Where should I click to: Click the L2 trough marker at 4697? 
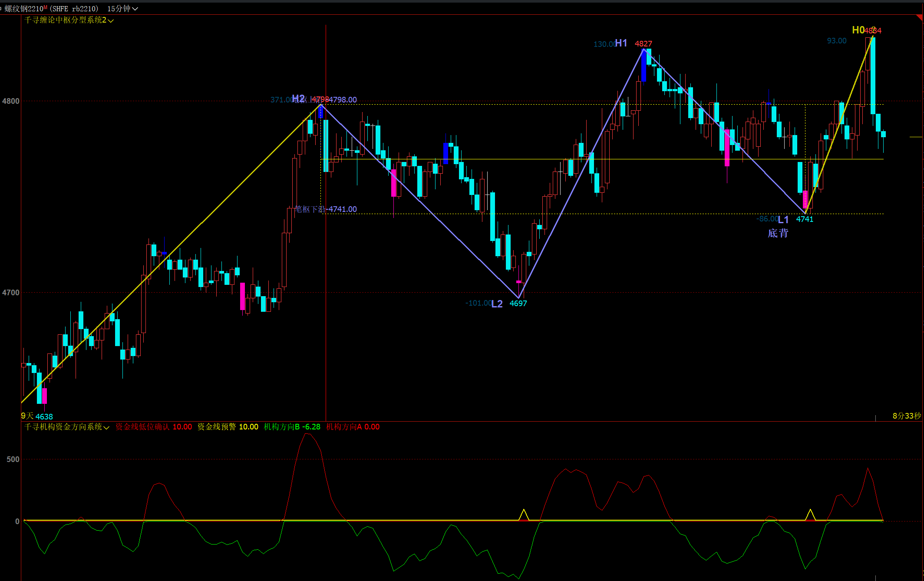[x=497, y=304]
